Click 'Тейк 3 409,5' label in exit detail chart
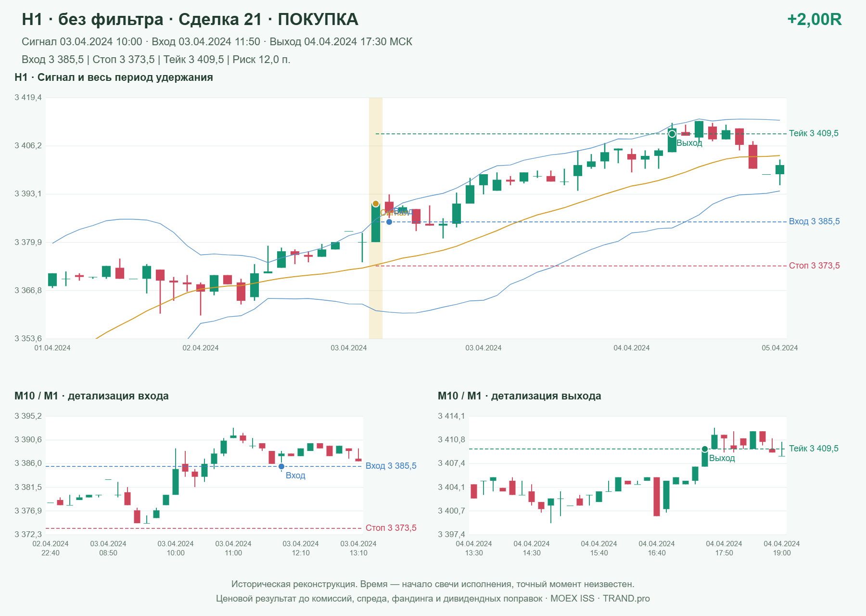866x616 pixels. click(814, 449)
